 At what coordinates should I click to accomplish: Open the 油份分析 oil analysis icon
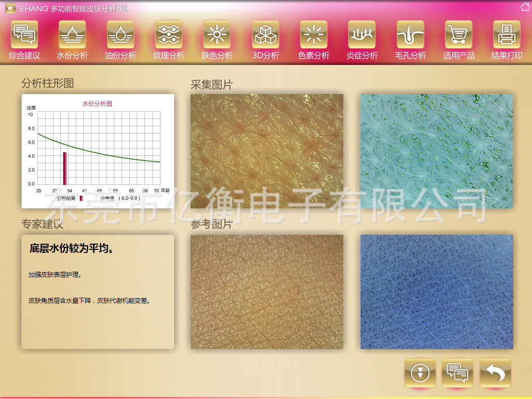121,35
